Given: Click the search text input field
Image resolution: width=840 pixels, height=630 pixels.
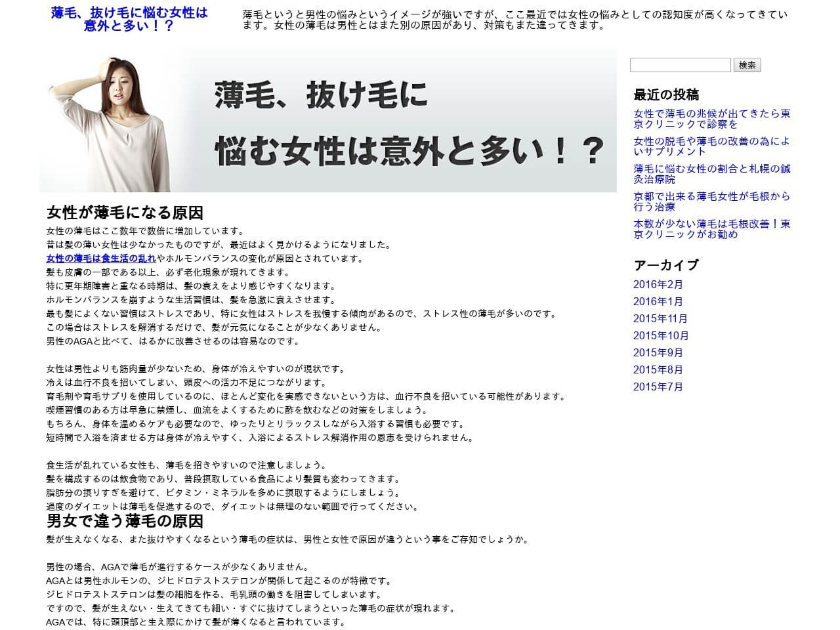Looking at the screenshot, I should tap(680, 65).
